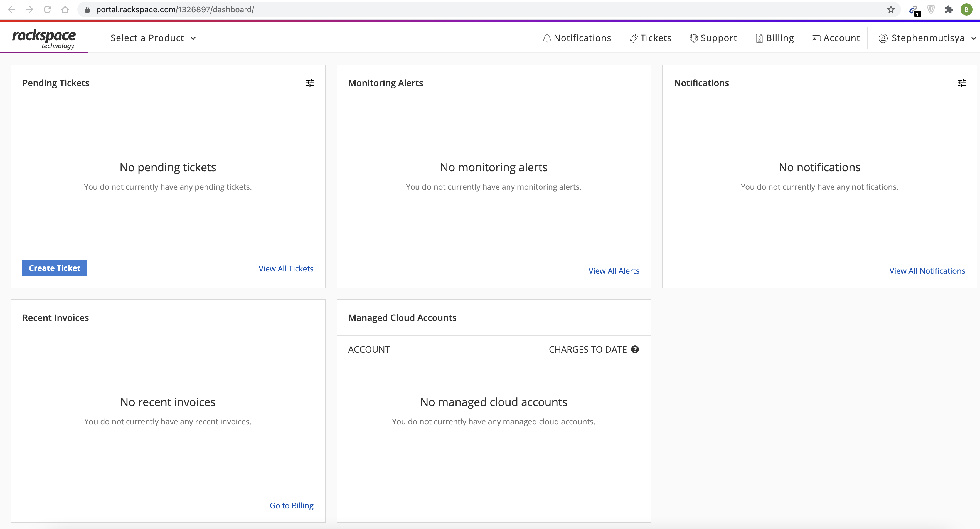
Task: Open Notifications panel filter settings icon
Action: coord(961,83)
